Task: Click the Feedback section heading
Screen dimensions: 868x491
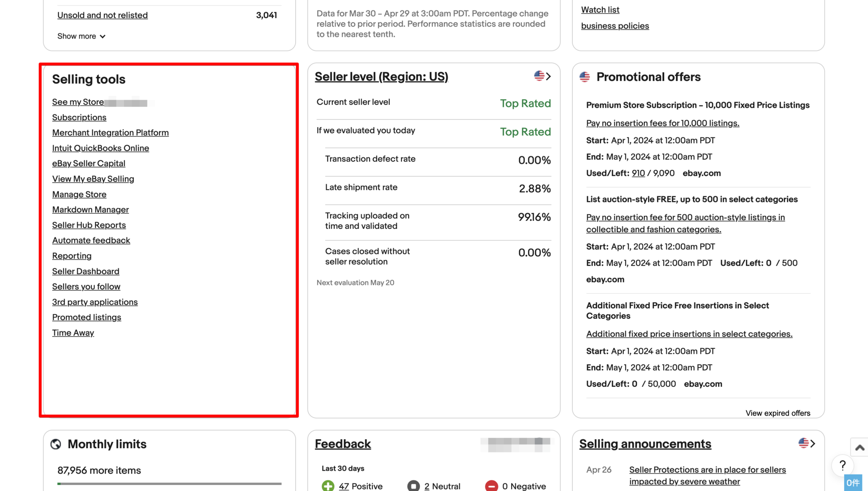Action: pyautogui.click(x=343, y=444)
